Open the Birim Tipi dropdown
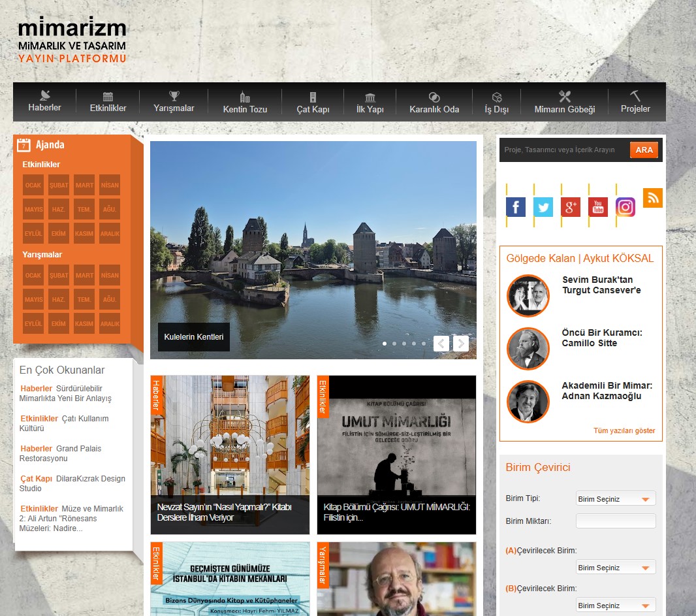 pos(614,498)
